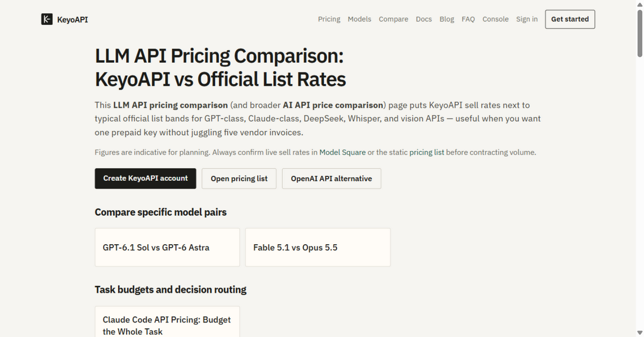This screenshot has width=644, height=337.
Task: Follow the pricing list inline link
Action: click(427, 152)
